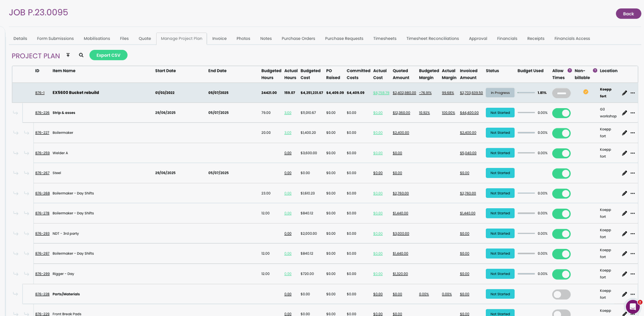Open the Not Started status for Steel row

[500, 173]
